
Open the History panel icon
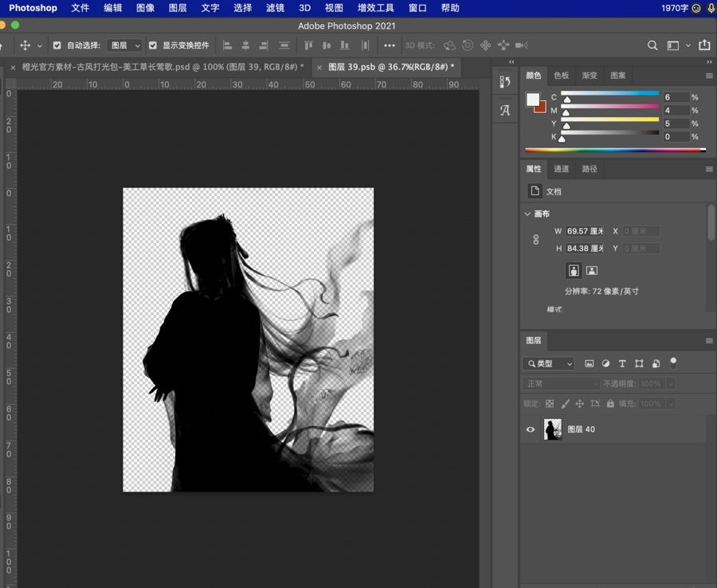pos(504,82)
